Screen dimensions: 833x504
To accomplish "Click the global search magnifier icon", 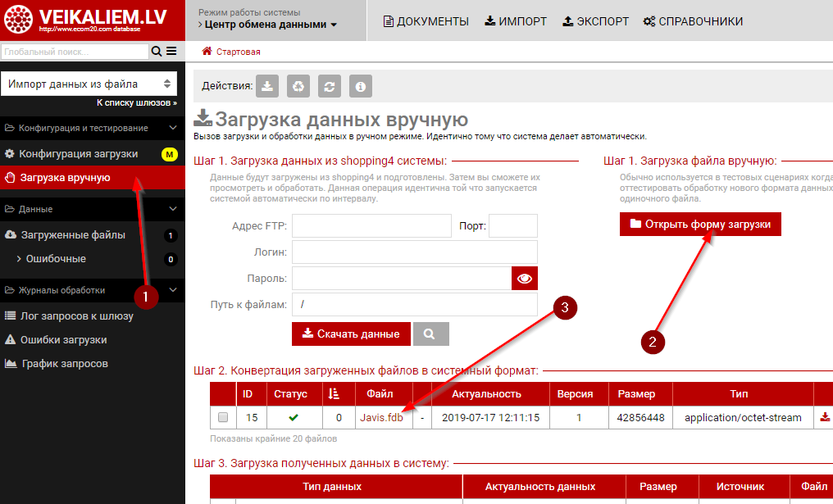I will (157, 52).
